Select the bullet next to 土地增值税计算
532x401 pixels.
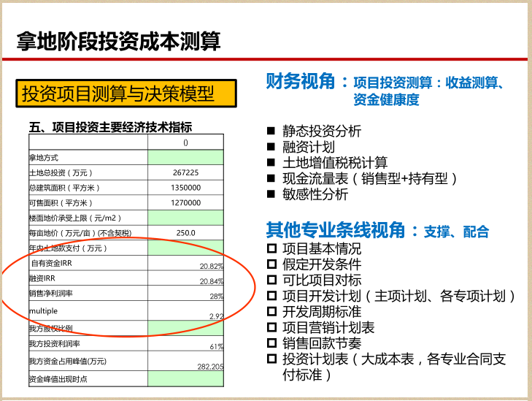point(271,162)
